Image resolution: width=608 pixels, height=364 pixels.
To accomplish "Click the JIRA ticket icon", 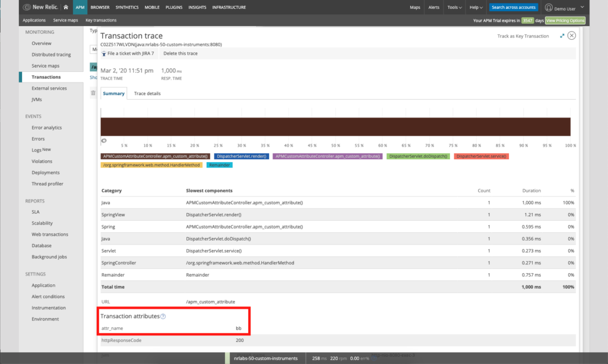I will pyautogui.click(x=103, y=53).
